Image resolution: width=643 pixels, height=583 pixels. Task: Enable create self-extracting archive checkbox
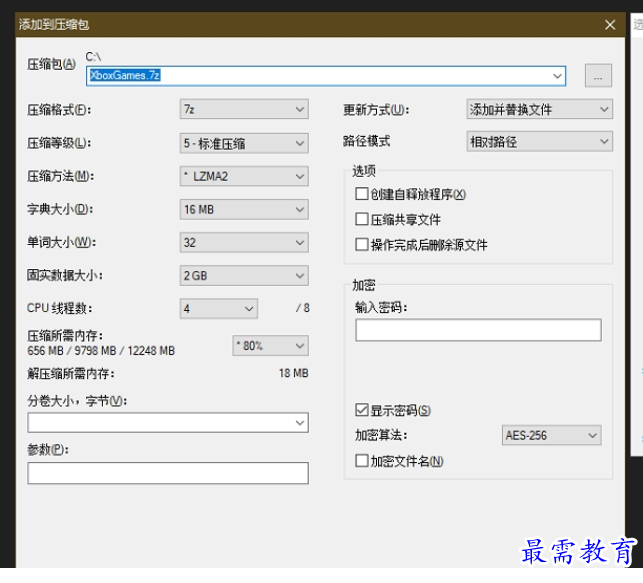coord(362,194)
